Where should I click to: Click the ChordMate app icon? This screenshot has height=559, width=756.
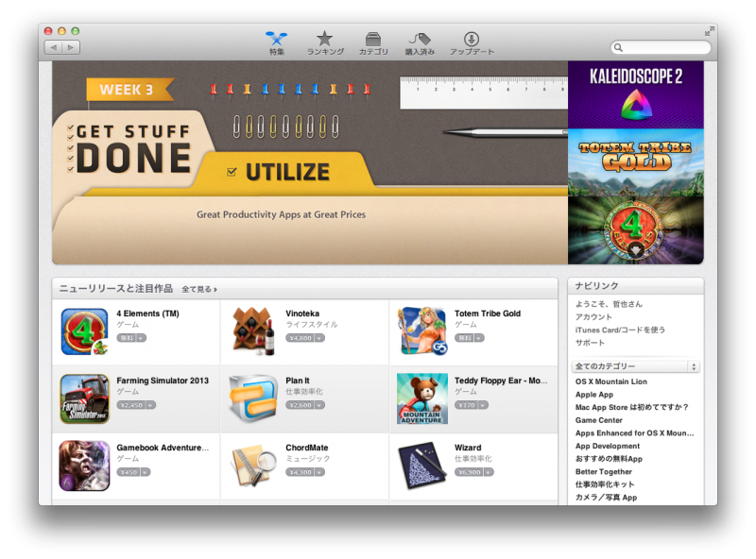tap(253, 466)
